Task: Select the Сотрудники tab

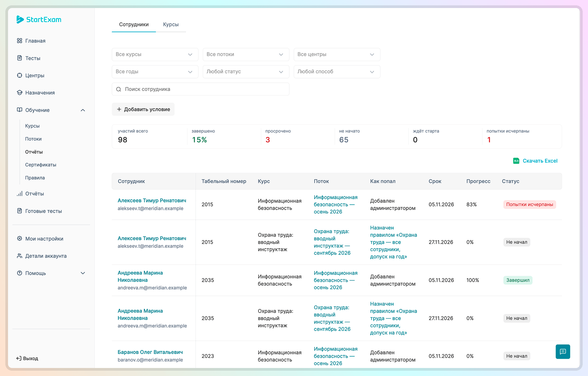Action: 134,24
